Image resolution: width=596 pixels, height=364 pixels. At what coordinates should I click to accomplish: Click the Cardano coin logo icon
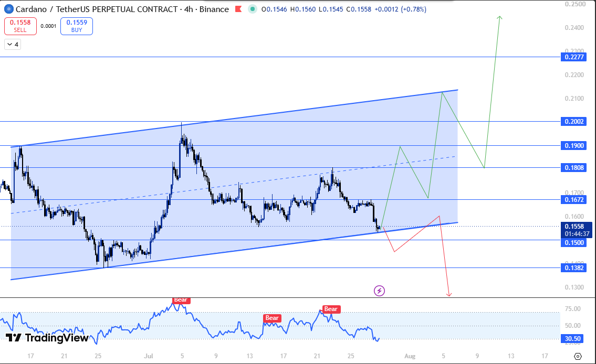point(8,9)
